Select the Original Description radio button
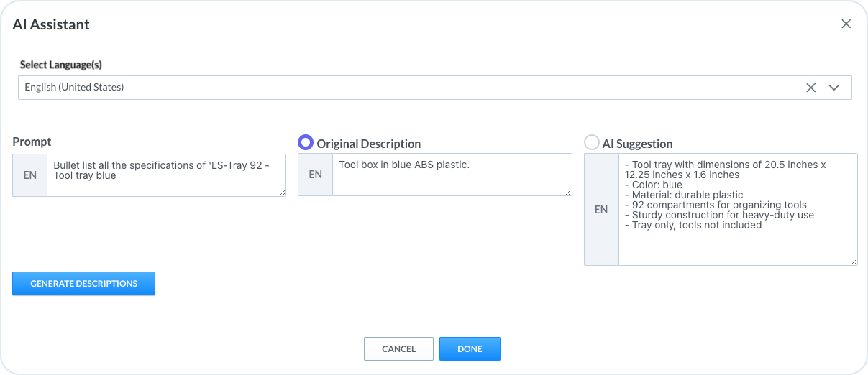 click(x=306, y=143)
